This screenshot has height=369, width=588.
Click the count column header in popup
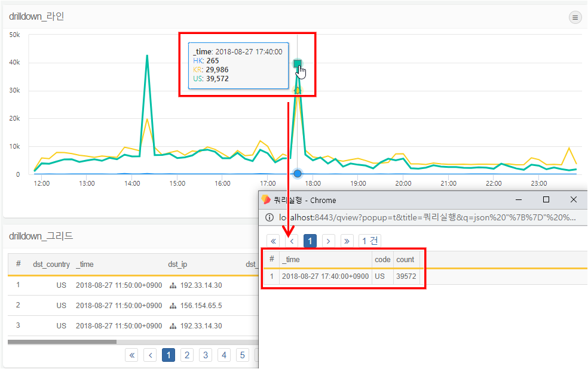coord(405,259)
